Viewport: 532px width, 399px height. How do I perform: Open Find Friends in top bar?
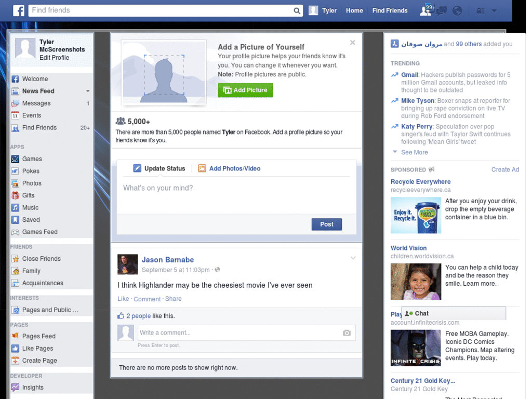point(390,10)
